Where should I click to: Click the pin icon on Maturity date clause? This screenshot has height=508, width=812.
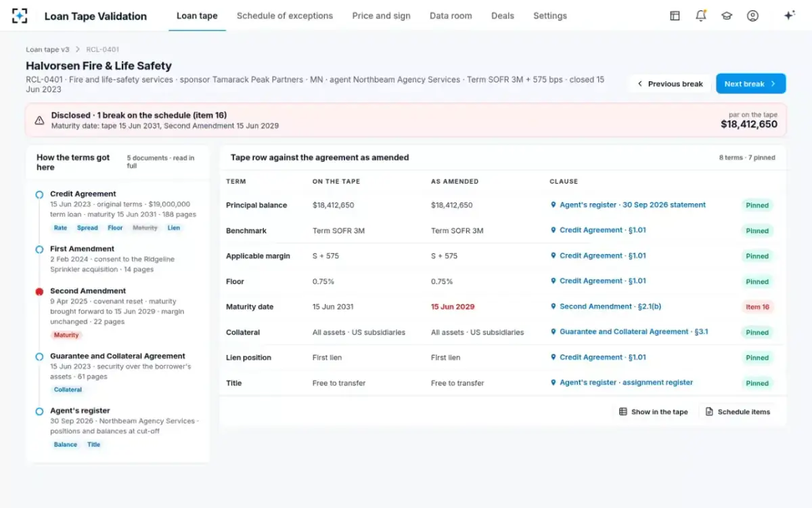click(x=554, y=306)
